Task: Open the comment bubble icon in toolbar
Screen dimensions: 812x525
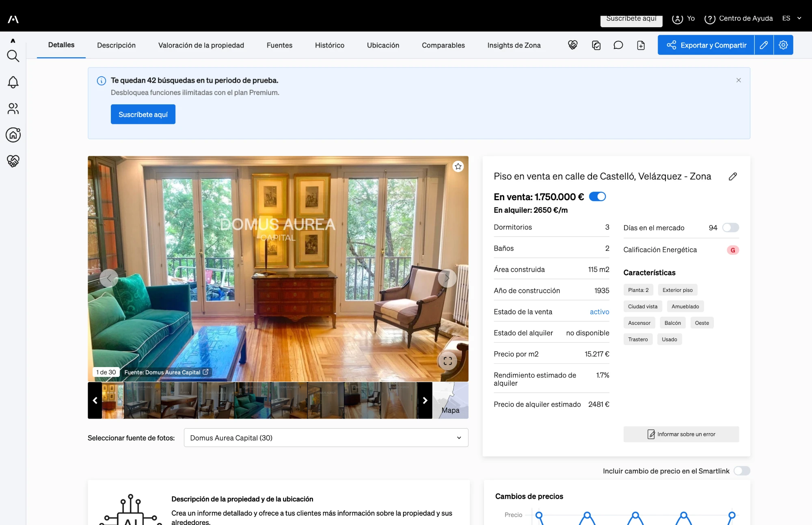Action: tap(618, 45)
